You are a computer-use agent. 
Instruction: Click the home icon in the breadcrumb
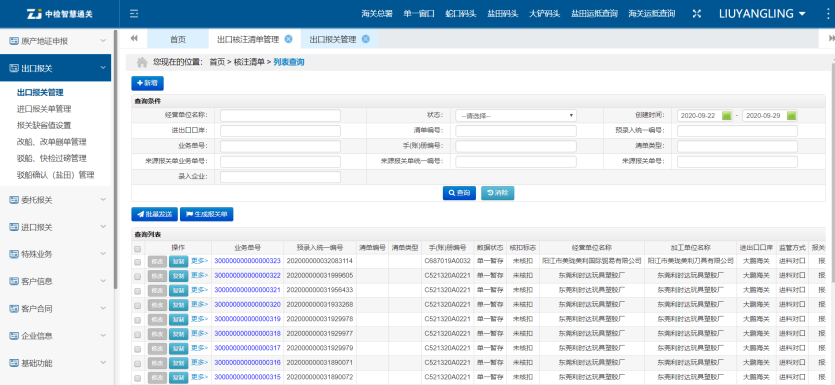(142, 62)
